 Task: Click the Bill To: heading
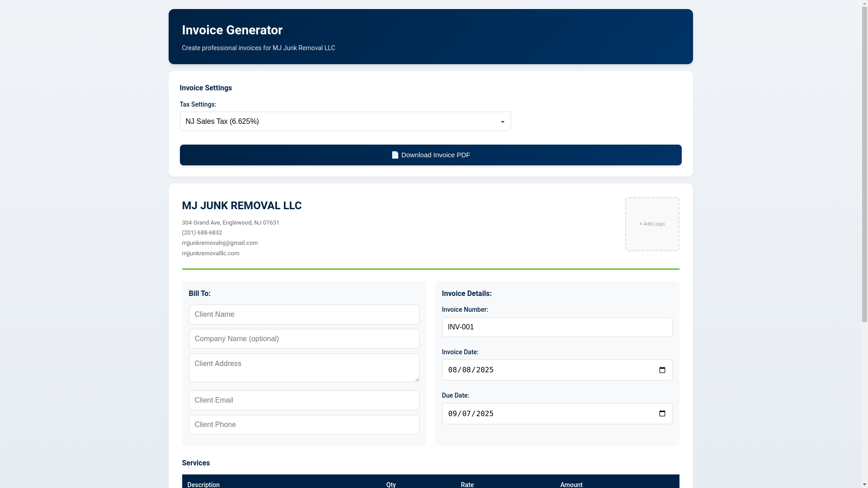pyautogui.click(x=199, y=294)
